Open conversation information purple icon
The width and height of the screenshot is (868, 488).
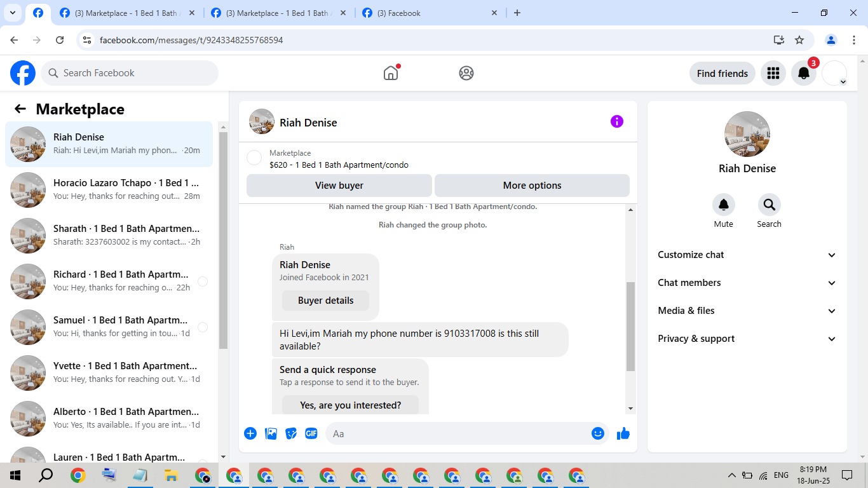coord(617,121)
